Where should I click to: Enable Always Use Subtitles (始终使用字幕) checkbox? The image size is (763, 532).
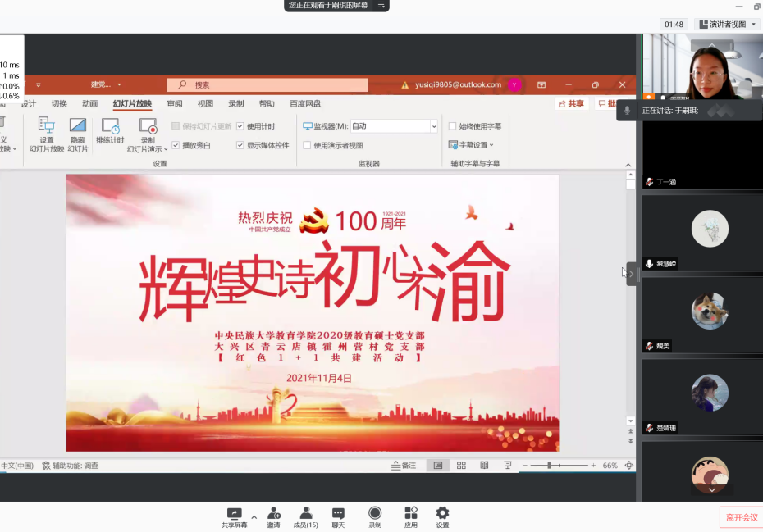tap(453, 126)
